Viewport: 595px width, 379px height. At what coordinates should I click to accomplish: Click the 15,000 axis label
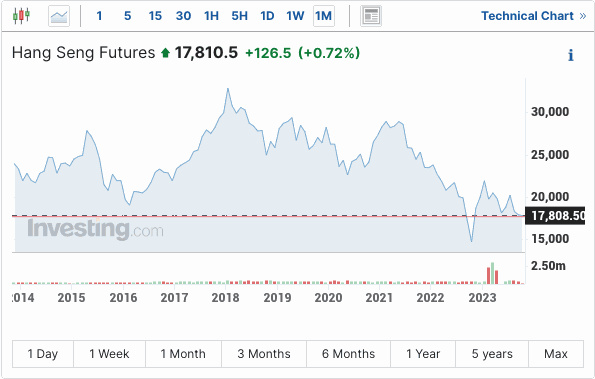click(550, 239)
